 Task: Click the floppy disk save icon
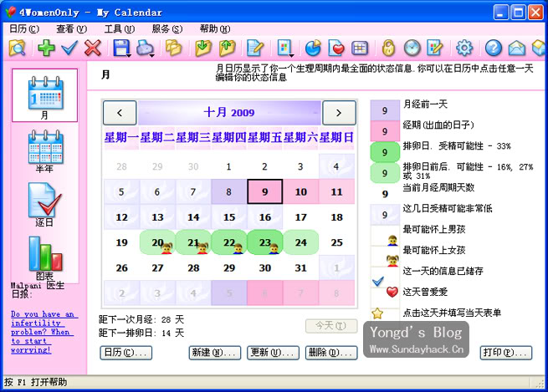(121, 48)
